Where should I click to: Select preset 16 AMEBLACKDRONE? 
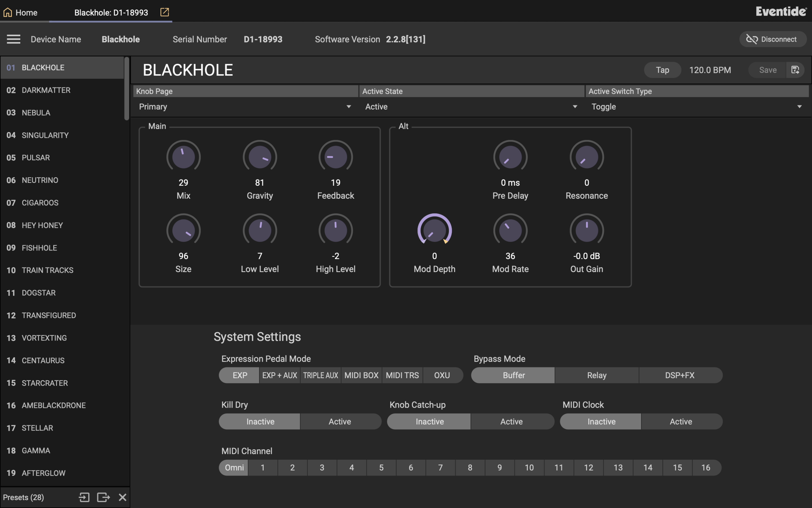pyautogui.click(x=62, y=405)
